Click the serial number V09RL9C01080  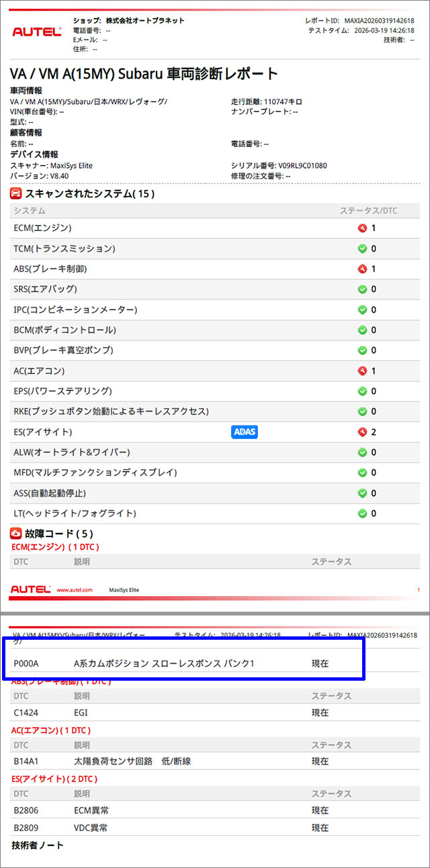(x=302, y=165)
